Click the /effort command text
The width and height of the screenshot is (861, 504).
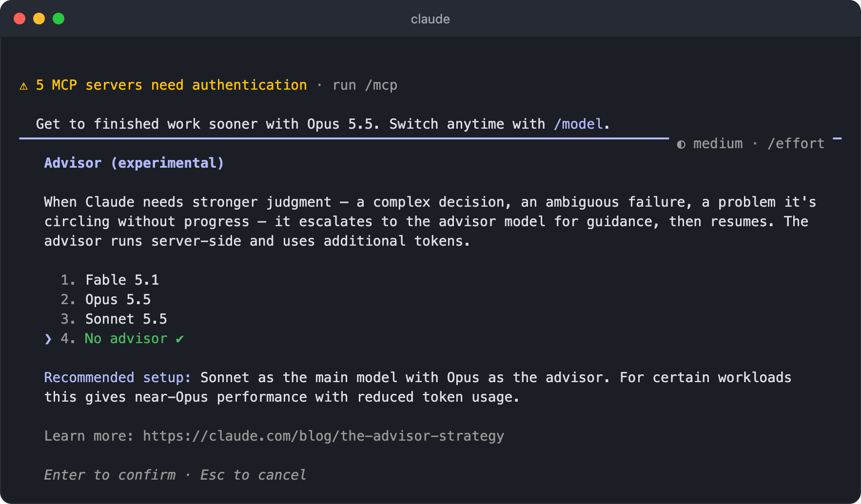click(x=796, y=143)
